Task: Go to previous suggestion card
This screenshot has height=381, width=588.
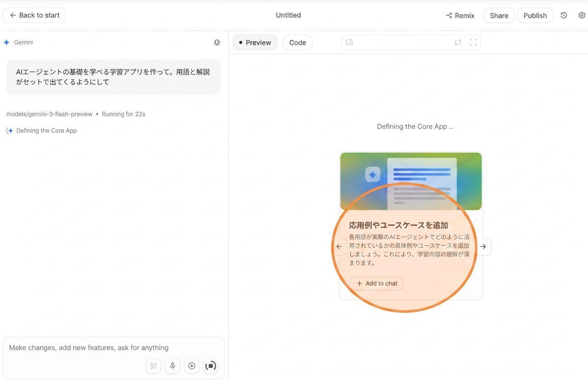Action: [339, 247]
